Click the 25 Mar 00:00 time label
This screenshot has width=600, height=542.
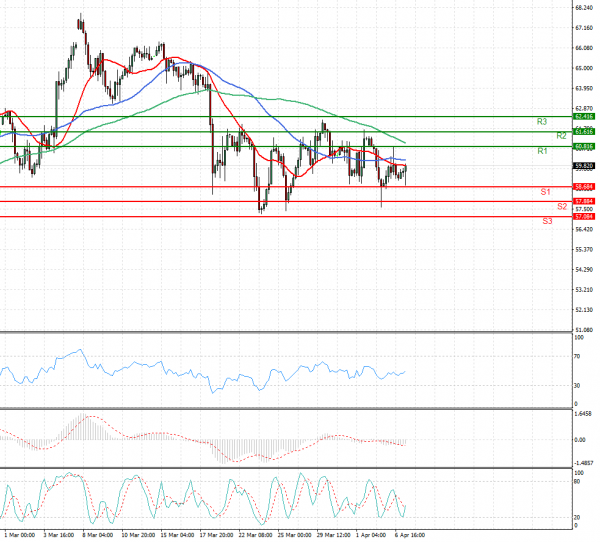point(294,535)
